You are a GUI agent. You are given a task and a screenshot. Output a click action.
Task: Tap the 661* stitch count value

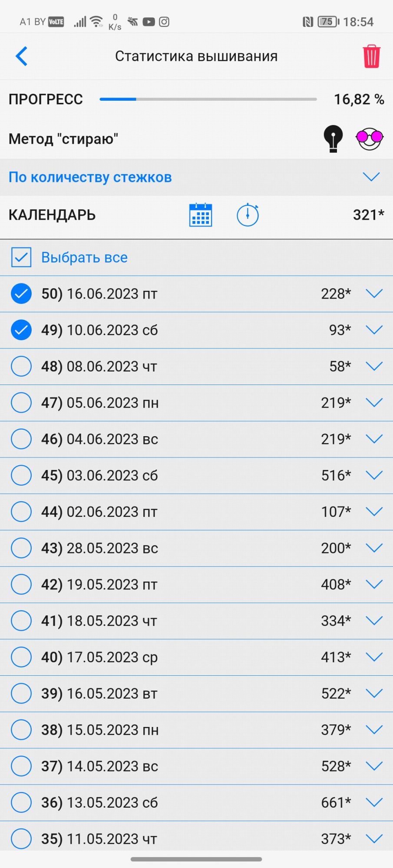tap(336, 802)
